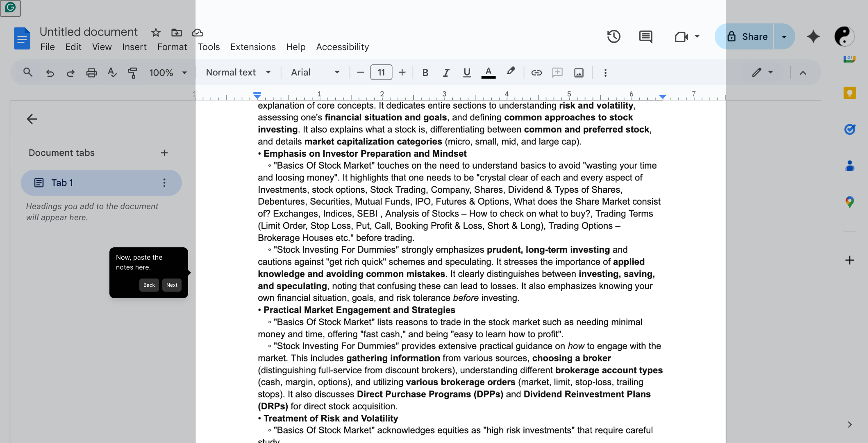Check cloud save status icon
The image size is (868, 443).
pyautogui.click(x=198, y=32)
